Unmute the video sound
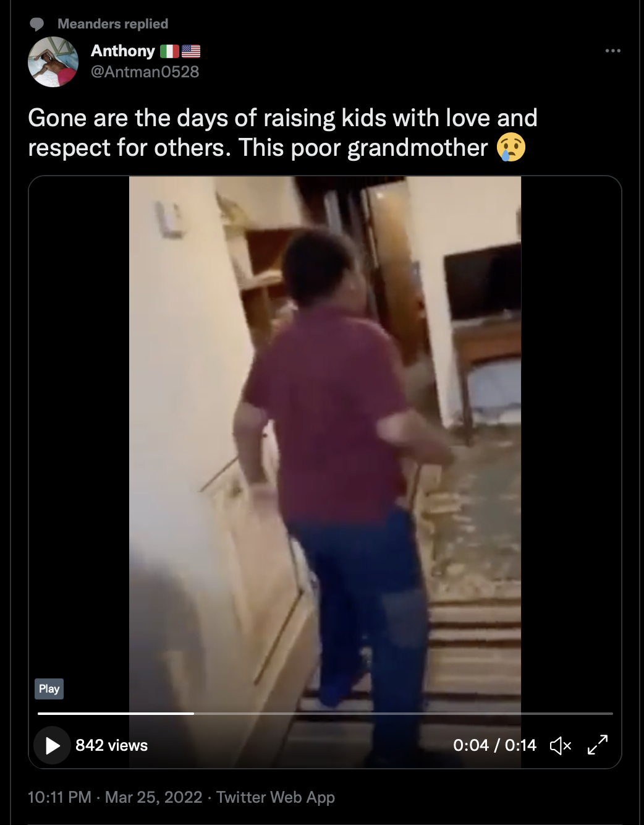Screen dimensions: 644x825 point(561,746)
